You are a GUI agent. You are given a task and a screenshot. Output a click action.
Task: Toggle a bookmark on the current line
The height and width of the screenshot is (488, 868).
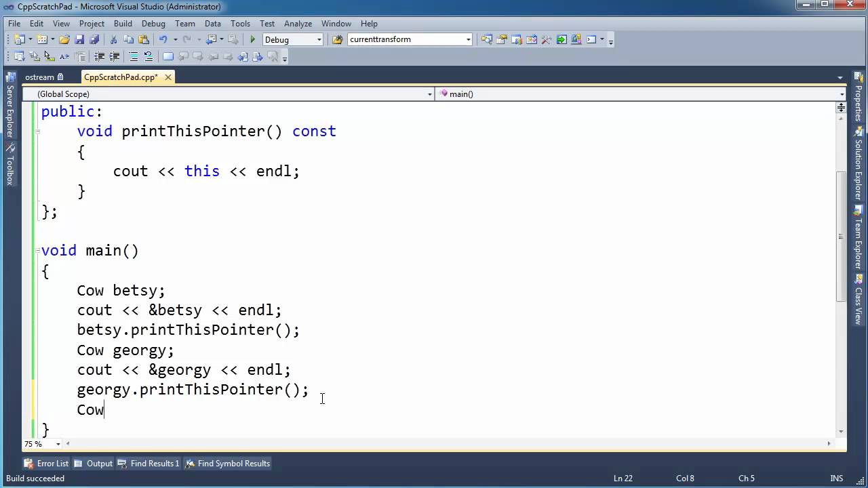point(168,56)
